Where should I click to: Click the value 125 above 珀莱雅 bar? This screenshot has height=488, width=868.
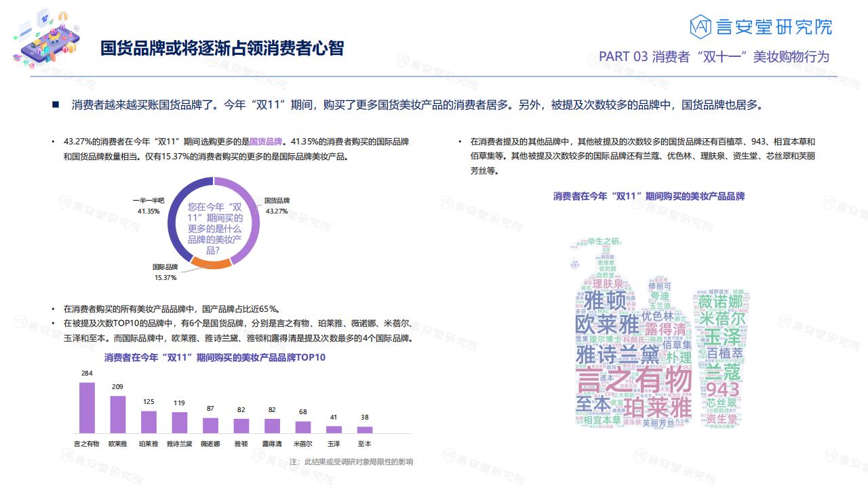pos(149,402)
